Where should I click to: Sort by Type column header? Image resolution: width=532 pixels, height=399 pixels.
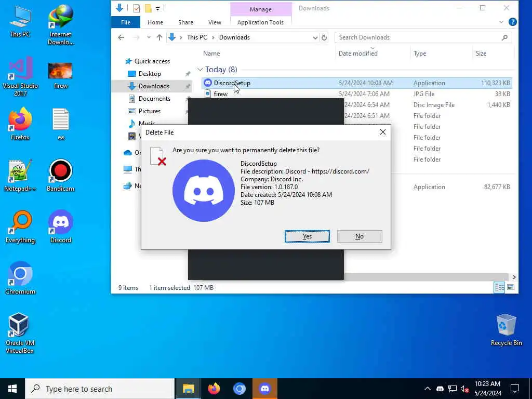(x=420, y=54)
